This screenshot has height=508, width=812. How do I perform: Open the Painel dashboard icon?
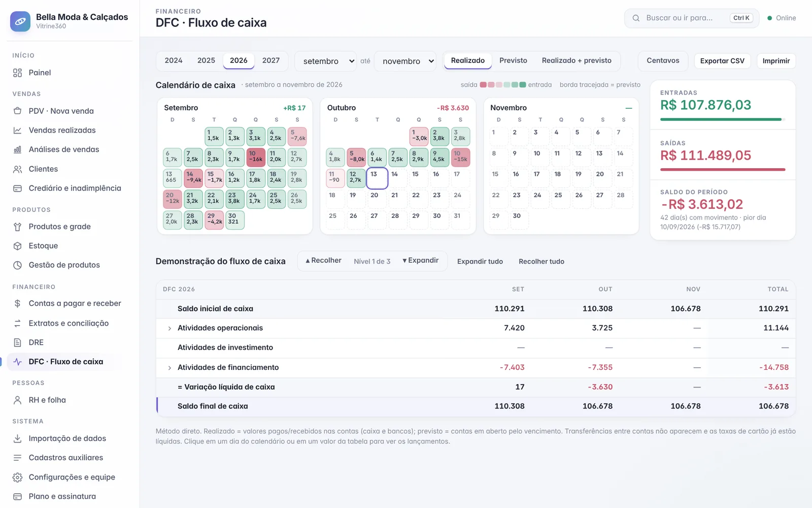pyautogui.click(x=17, y=73)
